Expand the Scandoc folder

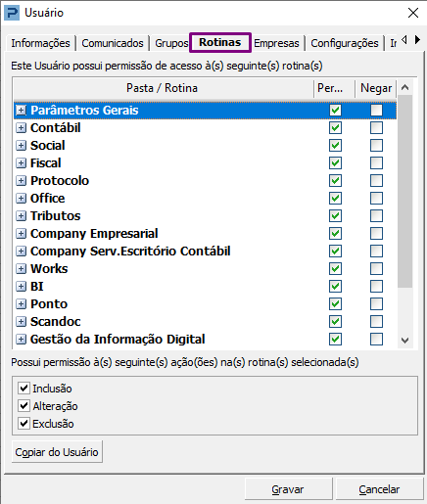tap(21, 322)
